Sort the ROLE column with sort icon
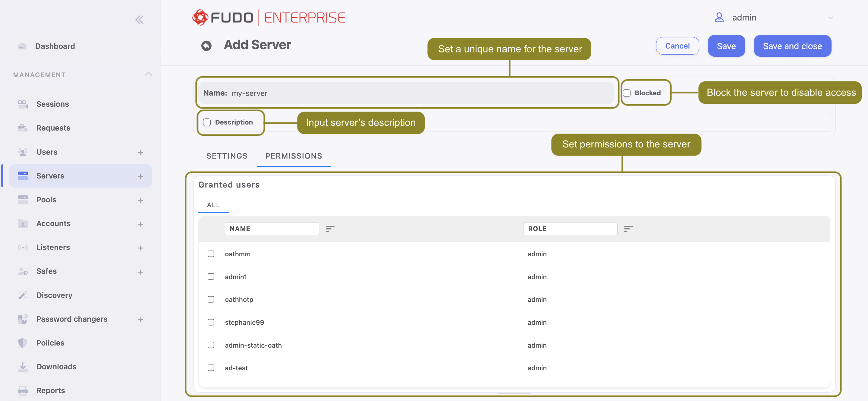The image size is (868, 401). coord(628,229)
